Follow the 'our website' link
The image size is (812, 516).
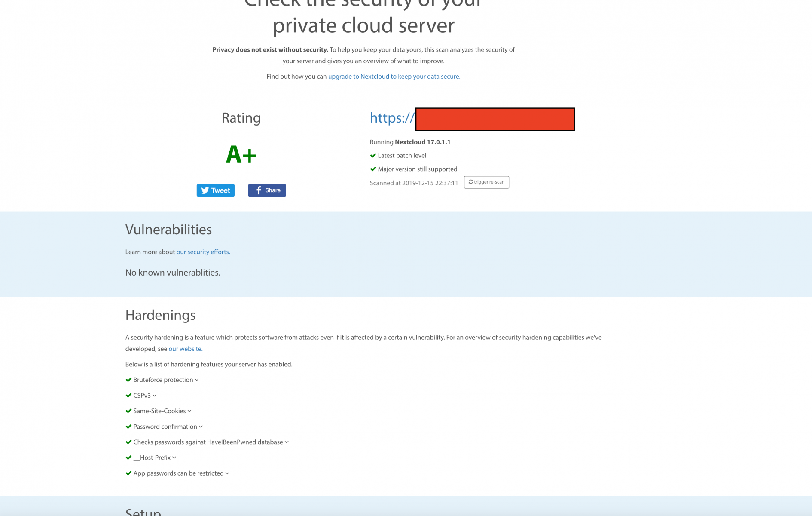tap(186, 349)
